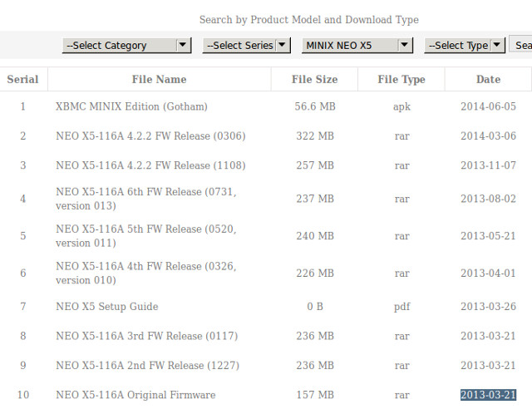Click the date 2013-04-01
The width and height of the screenshot is (532, 414).
point(488,274)
